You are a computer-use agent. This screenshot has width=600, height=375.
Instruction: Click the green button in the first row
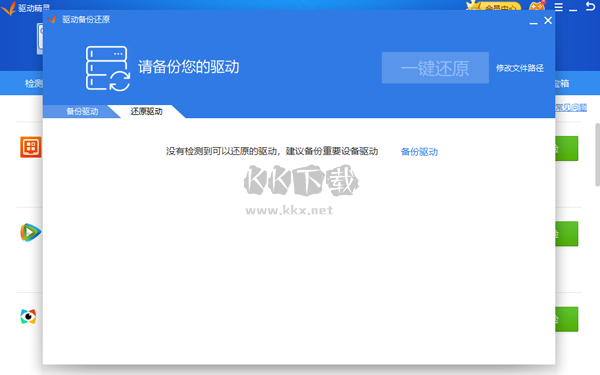pyautogui.click(x=567, y=148)
